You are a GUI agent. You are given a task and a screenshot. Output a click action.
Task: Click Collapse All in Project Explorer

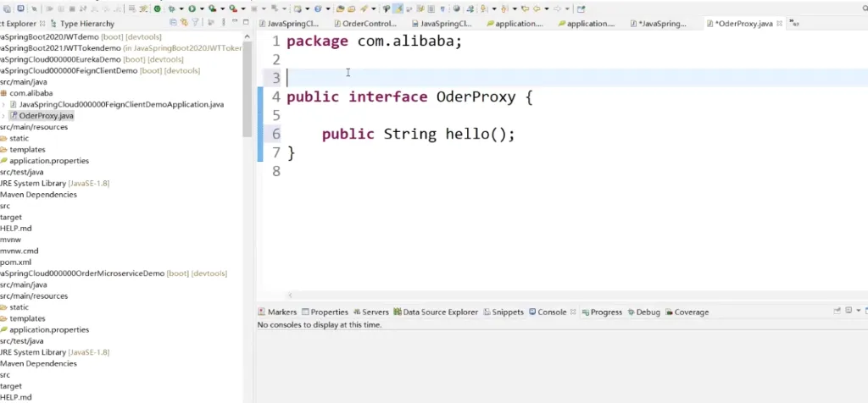[173, 23]
